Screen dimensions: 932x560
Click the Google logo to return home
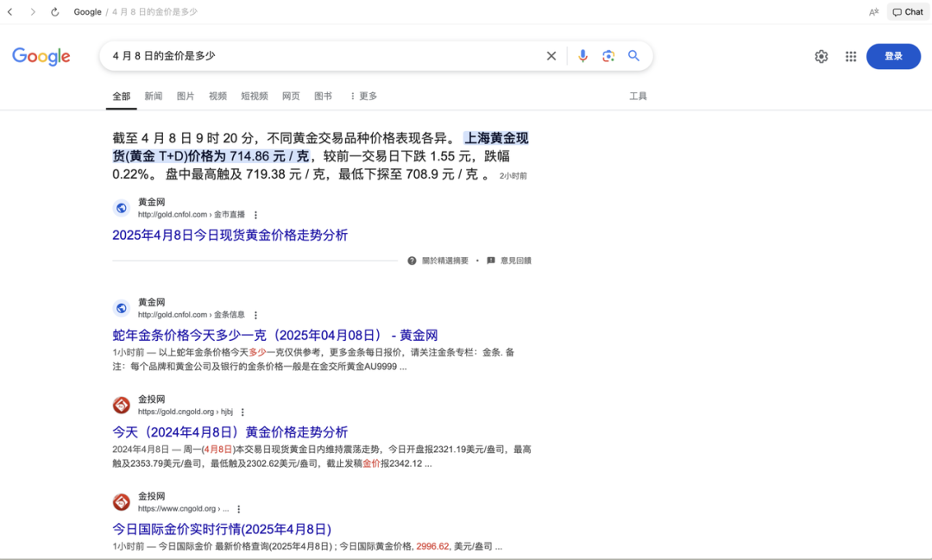pyautogui.click(x=41, y=55)
